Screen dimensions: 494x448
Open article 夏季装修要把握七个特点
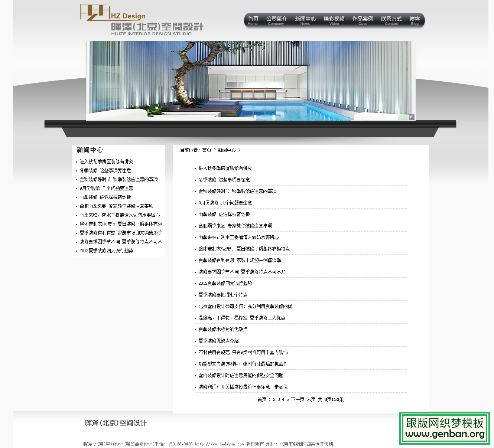(222, 295)
